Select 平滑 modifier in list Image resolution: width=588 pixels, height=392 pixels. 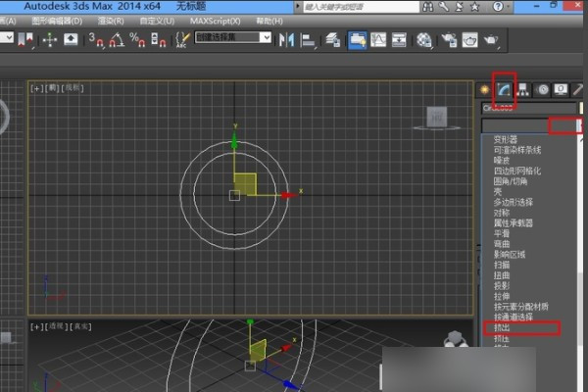coord(502,233)
